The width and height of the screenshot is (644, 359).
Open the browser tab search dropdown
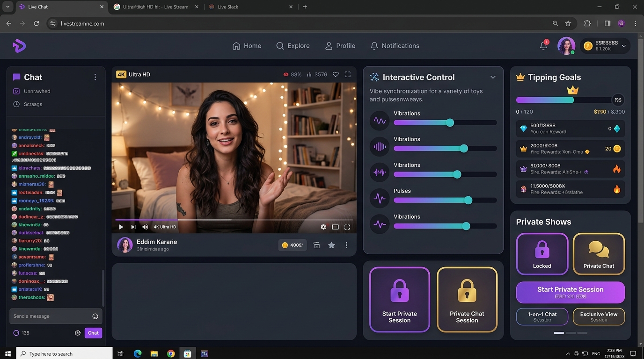click(7, 7)
